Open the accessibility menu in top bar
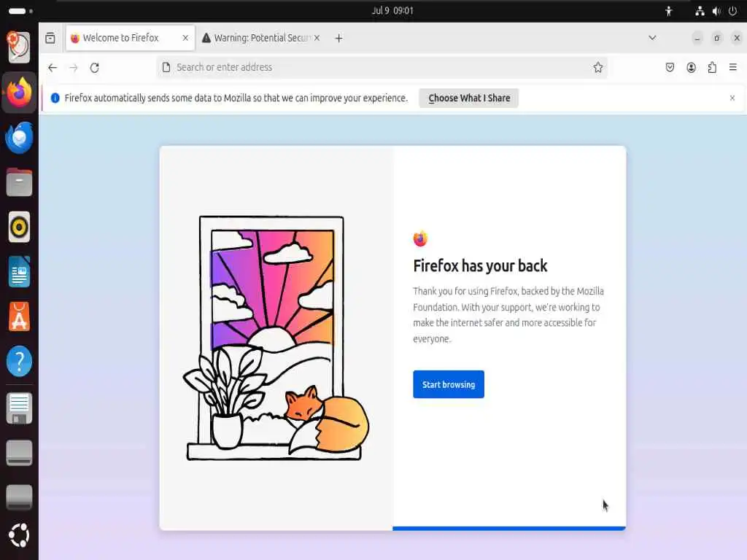The width and height of the screenshot is (747, 560). click(x=669, y=11)
